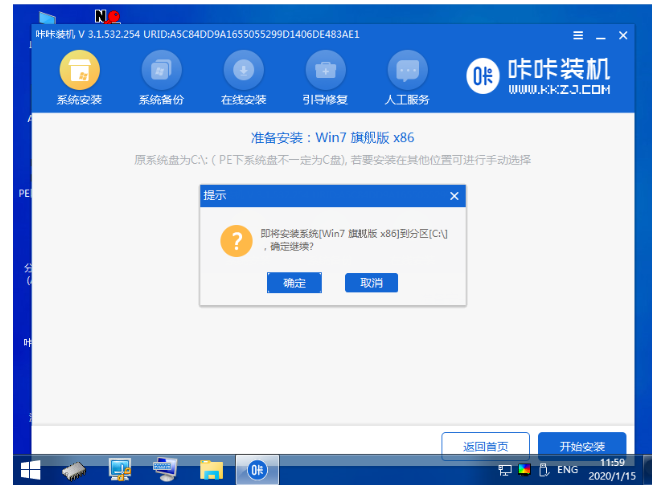Confirm install with 确定 button
Viewport: 652px width, 495px height.
tap(294, 283)
